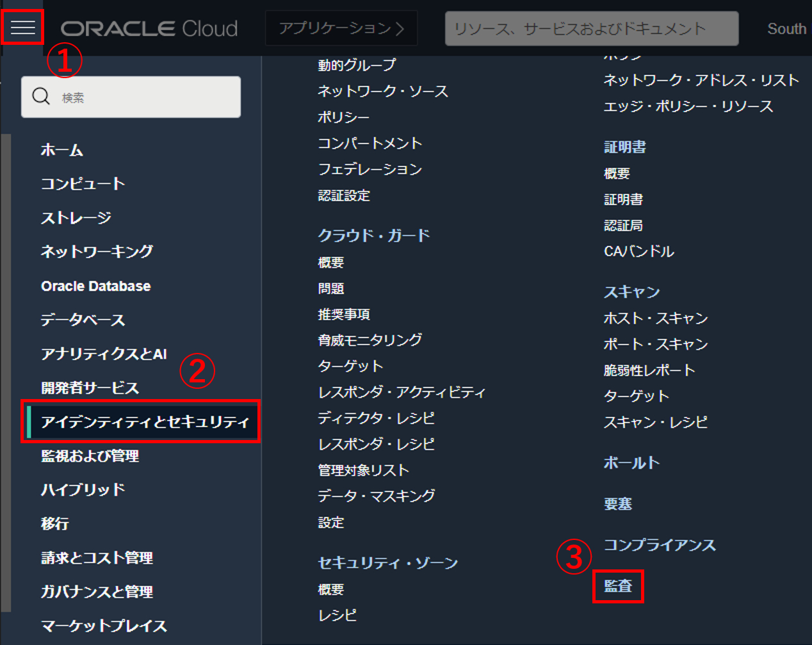
Task: Click the Oracle Cloud logo
Action: click(149, 29)
